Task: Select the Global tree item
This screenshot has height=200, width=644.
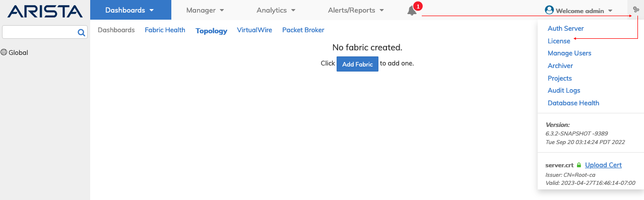Action: point(18,52)
